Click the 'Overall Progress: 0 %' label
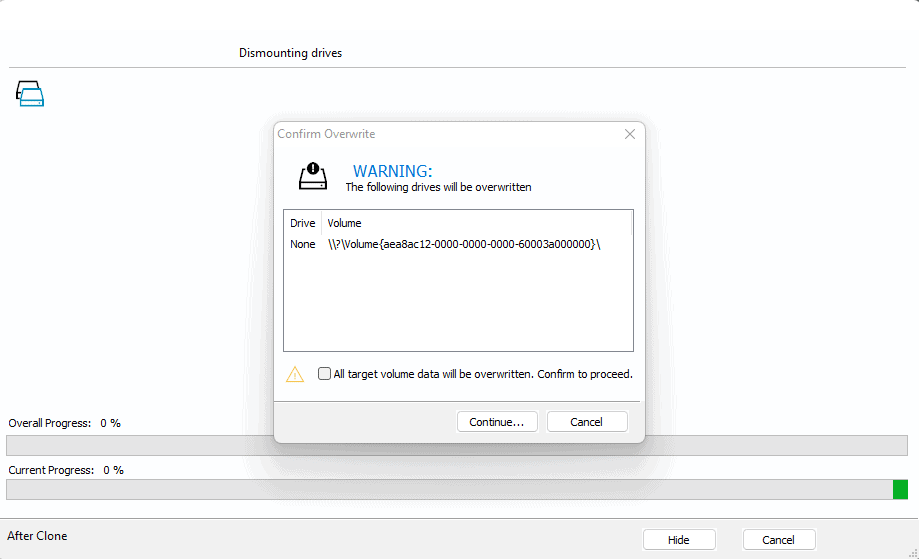The height and width of the screenshot is (559, 919). pos(64,423)
